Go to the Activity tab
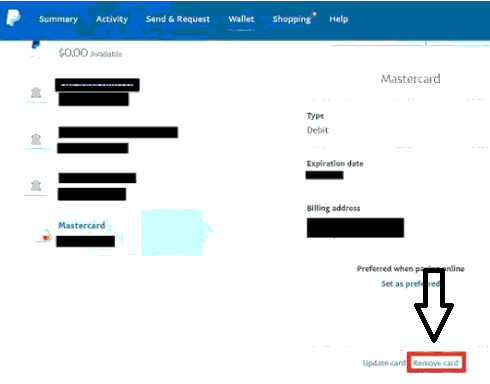Screen dimensions: 490x384 tap(112, 19)
